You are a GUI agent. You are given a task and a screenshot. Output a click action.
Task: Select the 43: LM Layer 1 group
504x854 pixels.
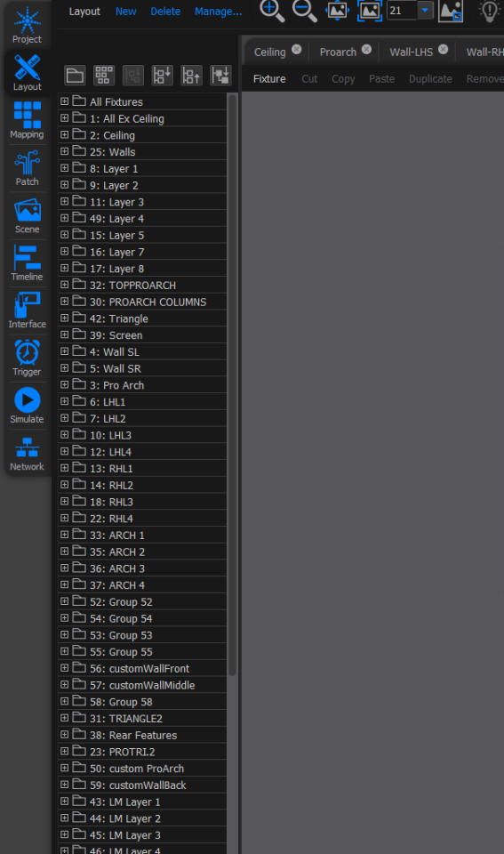point(142,802)
